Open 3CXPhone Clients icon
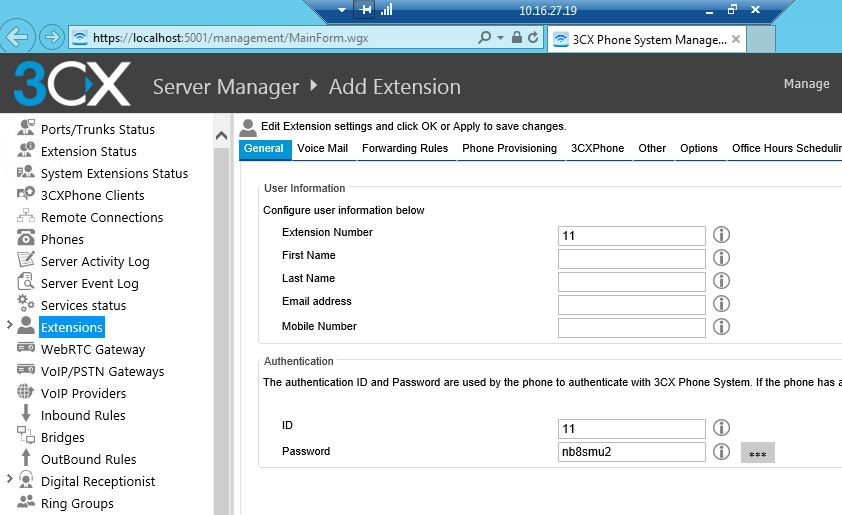The image size is (842, 515). (26, 194)
